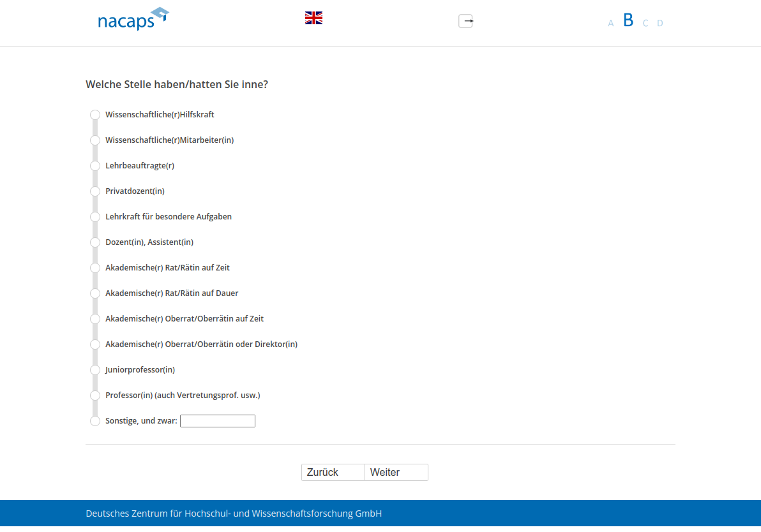
Task: Select Wissenschaftliche(r) Hilfskraft radio button
Action: (x=95, y=115)
